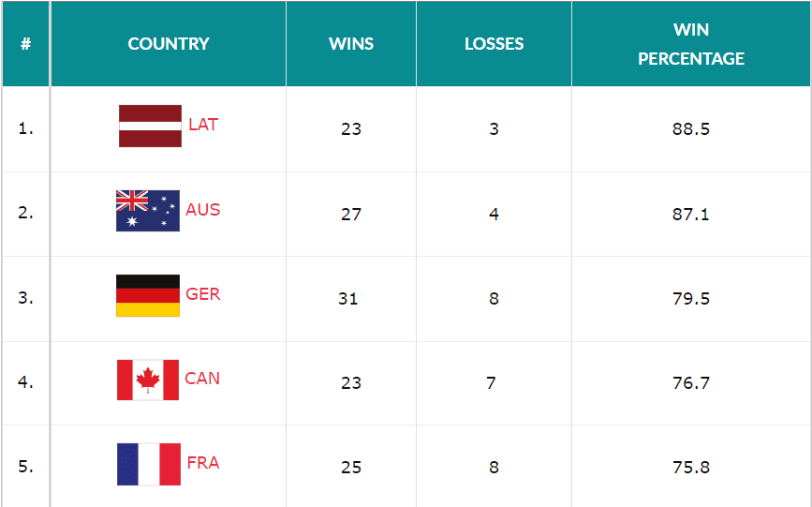Screen dimensions: 812x507
Task: Click the Australia flag icon
Action: tap(148, 211)
